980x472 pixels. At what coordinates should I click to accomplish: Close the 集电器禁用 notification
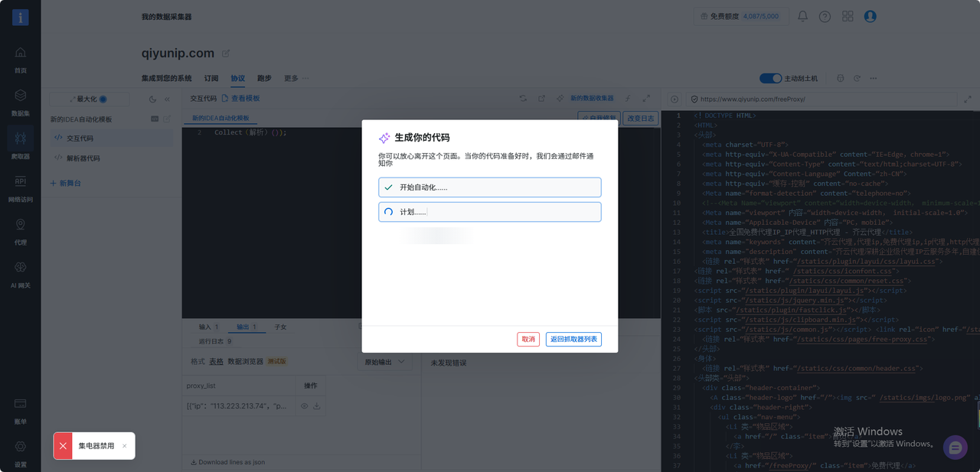tap(125, 446)
